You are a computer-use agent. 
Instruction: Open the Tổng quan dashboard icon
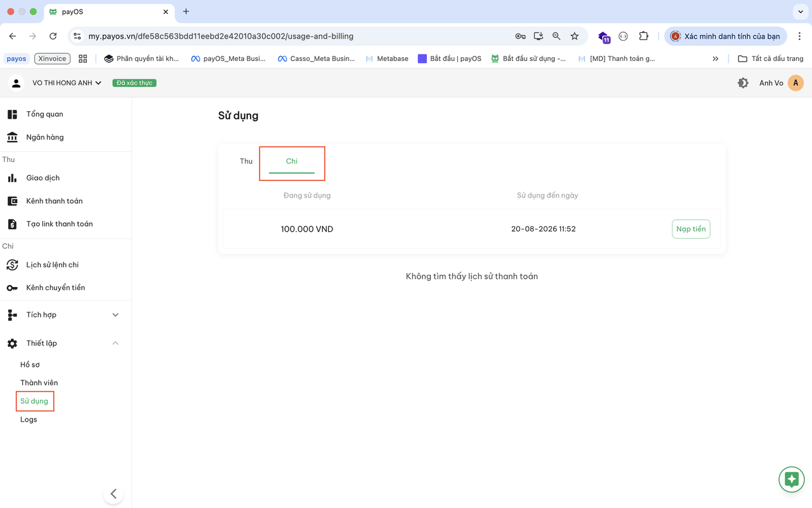tap(12, 114)
